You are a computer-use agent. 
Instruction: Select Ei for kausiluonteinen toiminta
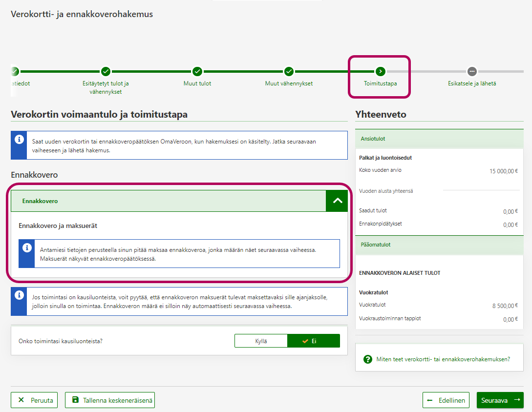(314, 341)
